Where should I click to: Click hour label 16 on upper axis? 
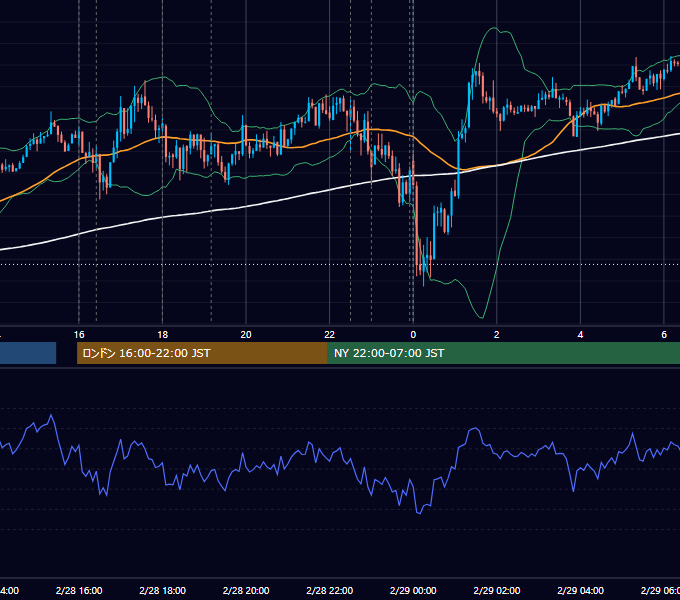pyautogui.click(x=79, y=335)
